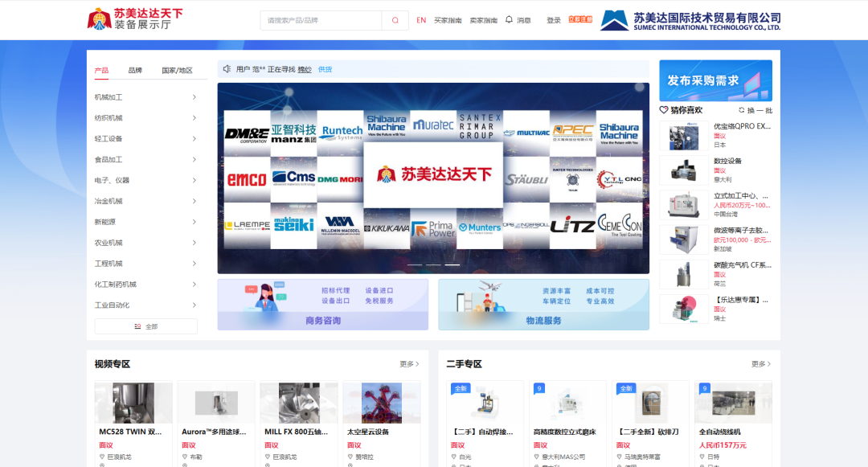Viewport: 868px width, 467px height.
Task: Open 买家指南 in the header
Action: pyautogui.click(x=448, y=20)
